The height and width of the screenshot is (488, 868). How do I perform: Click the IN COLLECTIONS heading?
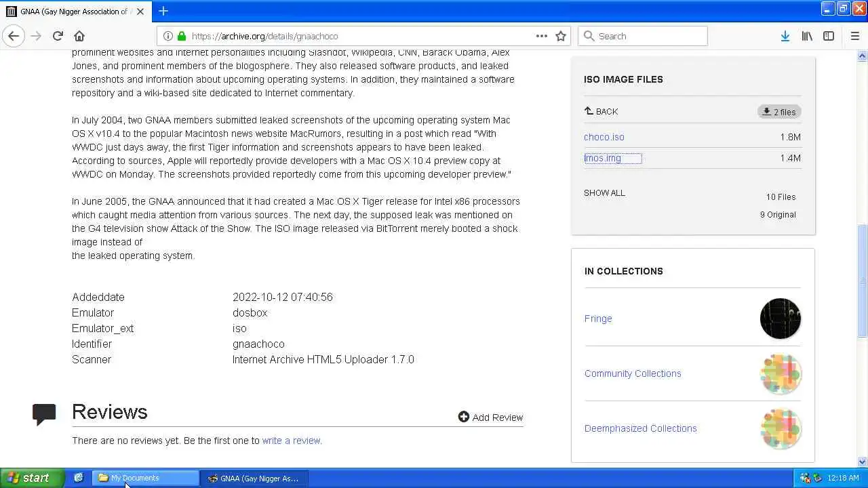[624, 271]
